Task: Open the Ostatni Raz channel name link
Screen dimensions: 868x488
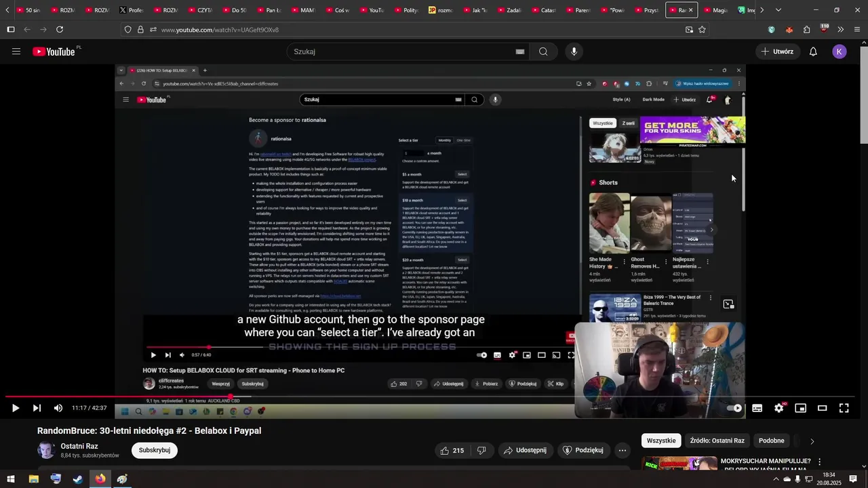Action: click(79, 446)
